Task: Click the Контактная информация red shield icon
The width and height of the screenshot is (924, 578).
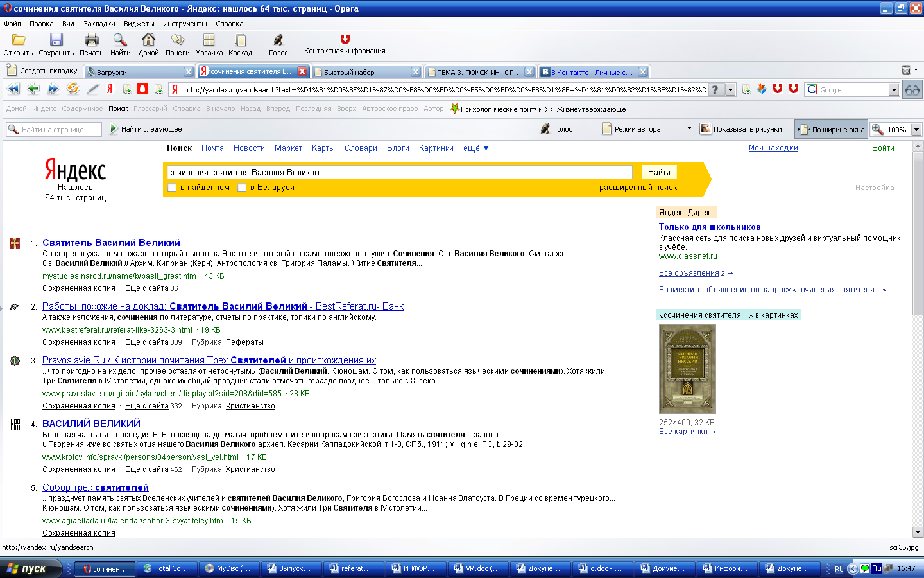Action: [345, 39]
